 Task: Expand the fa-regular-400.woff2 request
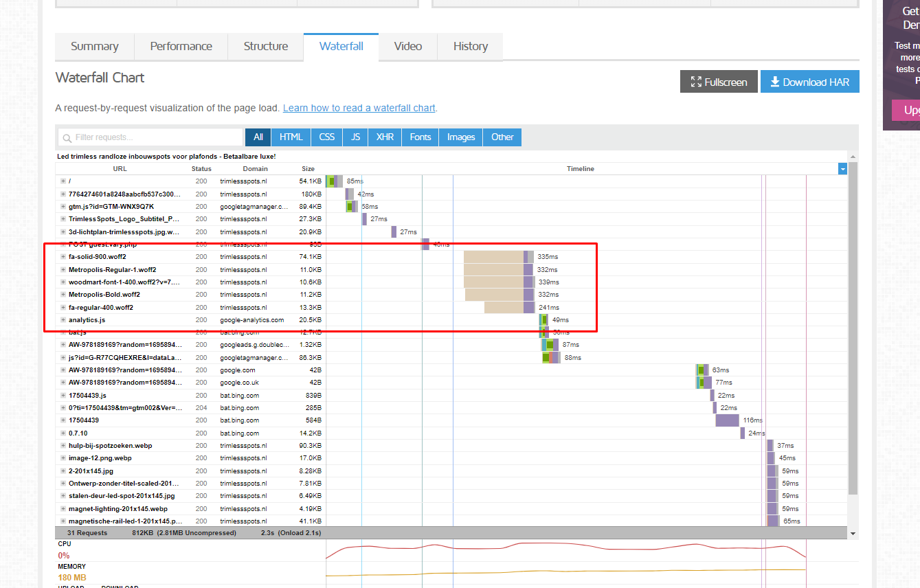(63, 308)
